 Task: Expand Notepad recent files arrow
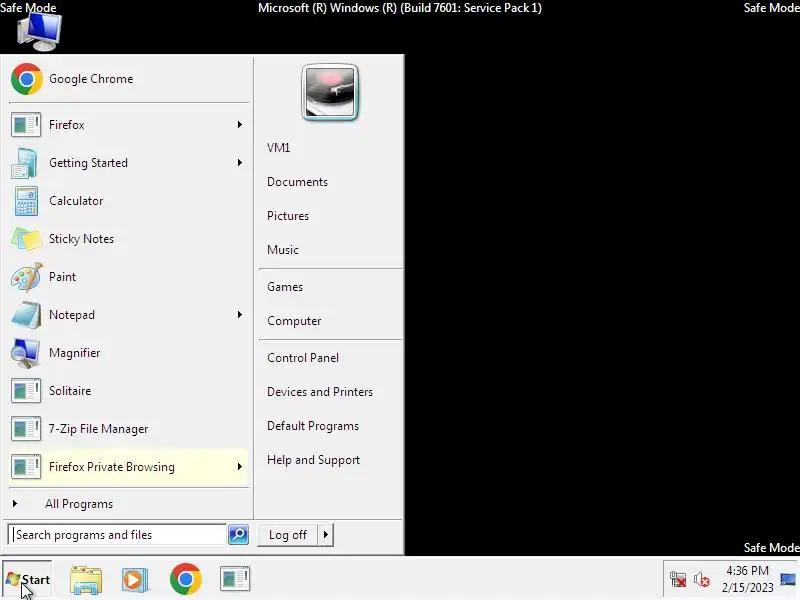[x=240, y=315]
